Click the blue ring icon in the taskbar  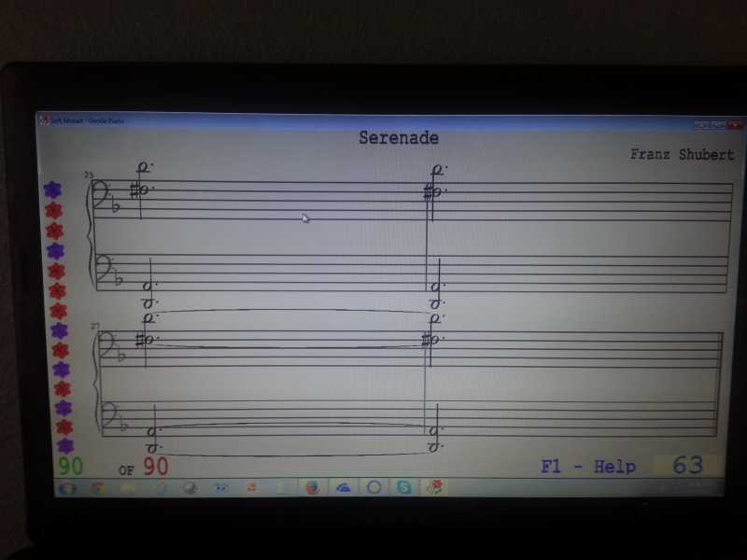(374, 487)
